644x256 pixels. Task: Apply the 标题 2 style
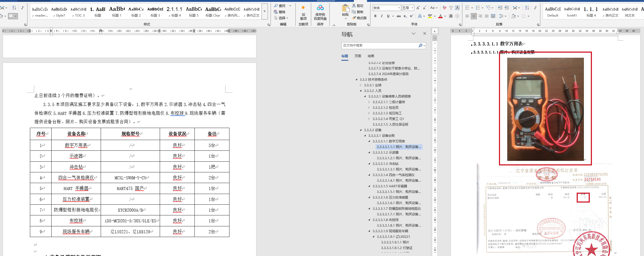tap(136, 12)
